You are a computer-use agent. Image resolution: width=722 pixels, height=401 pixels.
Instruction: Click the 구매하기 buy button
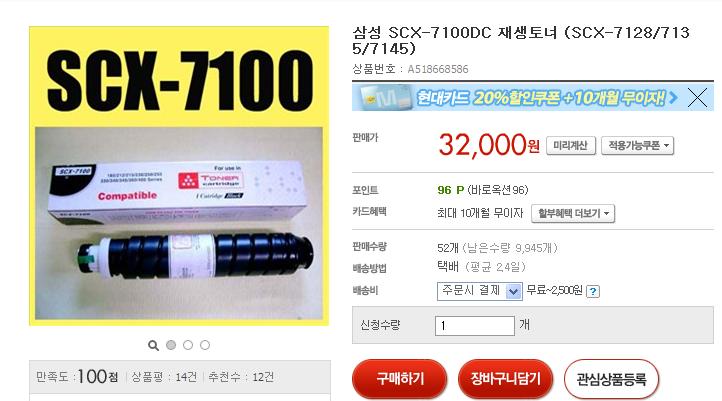point(400,379)
